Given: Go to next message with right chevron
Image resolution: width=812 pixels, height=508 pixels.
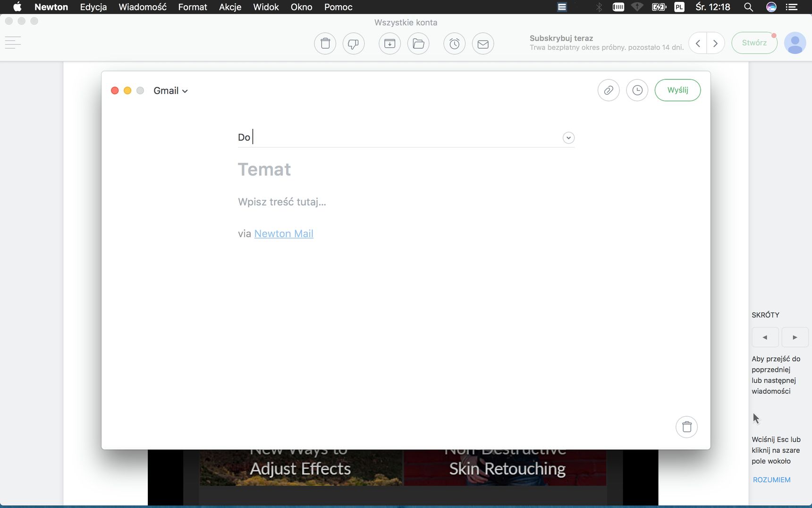Looking at the screenshot, I should click(x=716, y=43).
